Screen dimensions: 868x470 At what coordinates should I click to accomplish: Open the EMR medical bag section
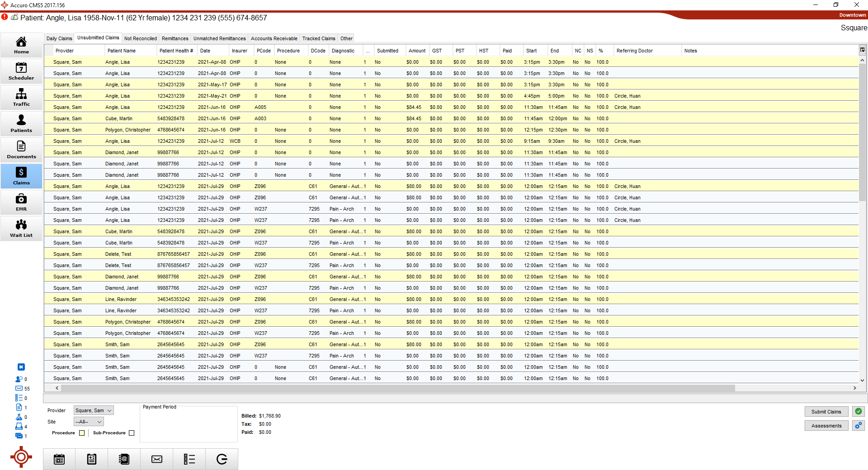(x=21, y=202)
